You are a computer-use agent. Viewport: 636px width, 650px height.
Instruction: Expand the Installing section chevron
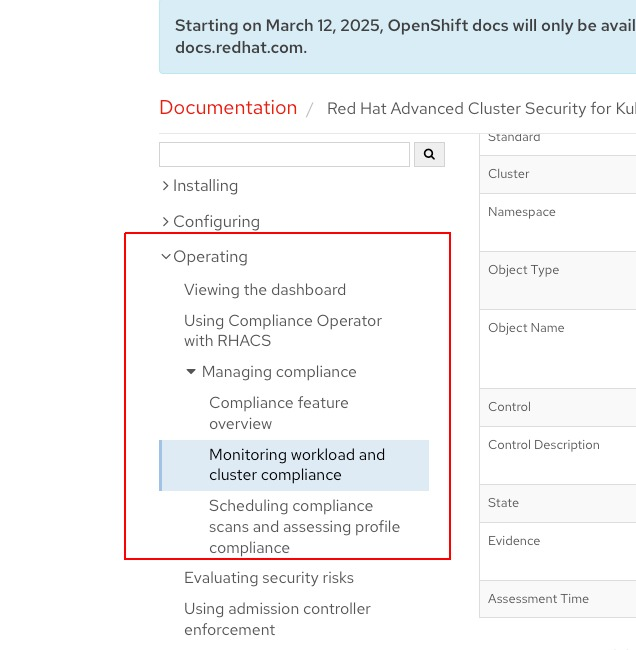[x=165, y=186]
